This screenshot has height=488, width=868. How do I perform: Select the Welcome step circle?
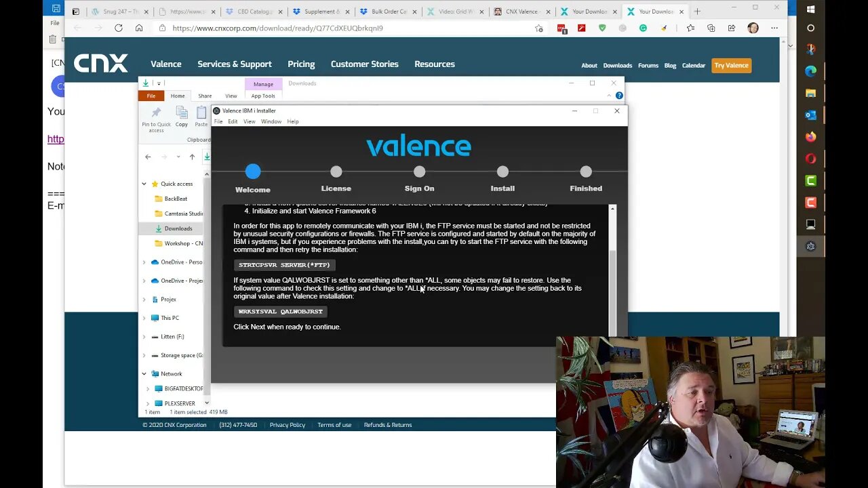[x=253, y=172]
